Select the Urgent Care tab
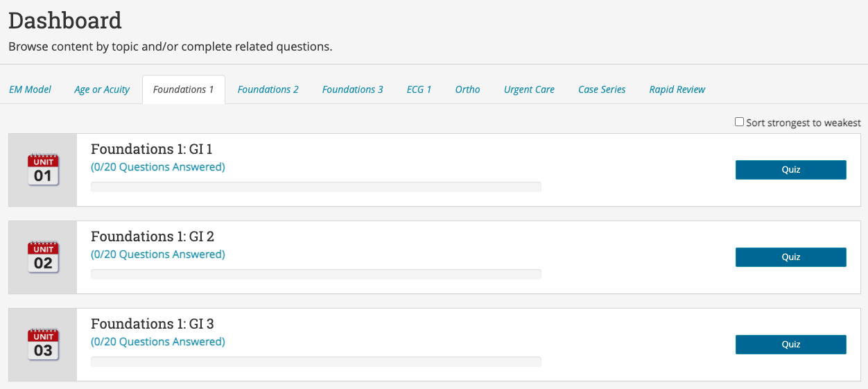The height and width of the screenshot is (389, 868). (529, 89)
